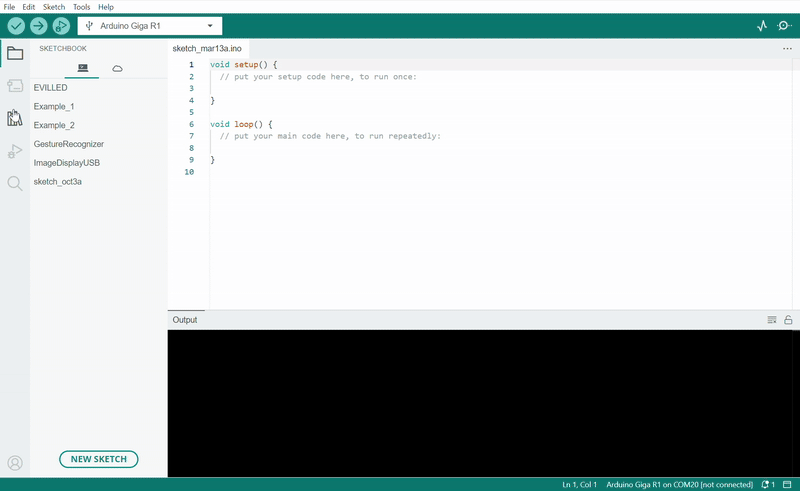Click the Verify sketch checkmark button
Image resolution: width=800 pixels, height=491 pixels.
(16, 26)
